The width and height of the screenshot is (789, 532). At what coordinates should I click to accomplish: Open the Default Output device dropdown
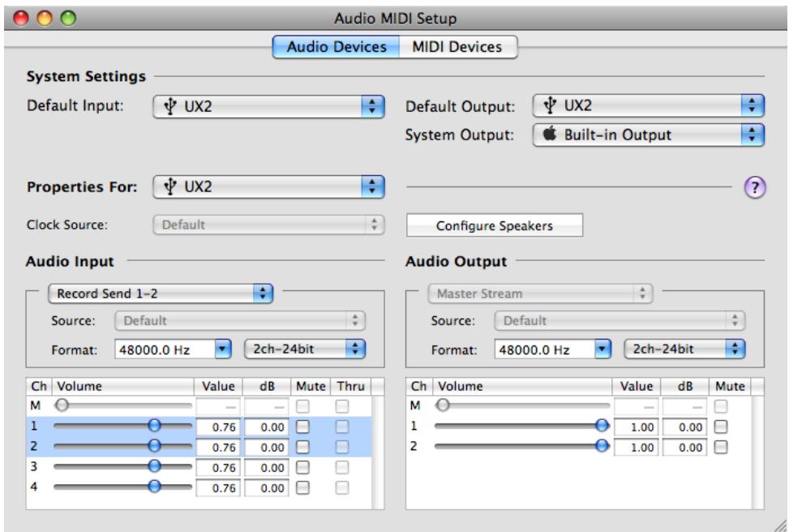click(x=649, y=105)
